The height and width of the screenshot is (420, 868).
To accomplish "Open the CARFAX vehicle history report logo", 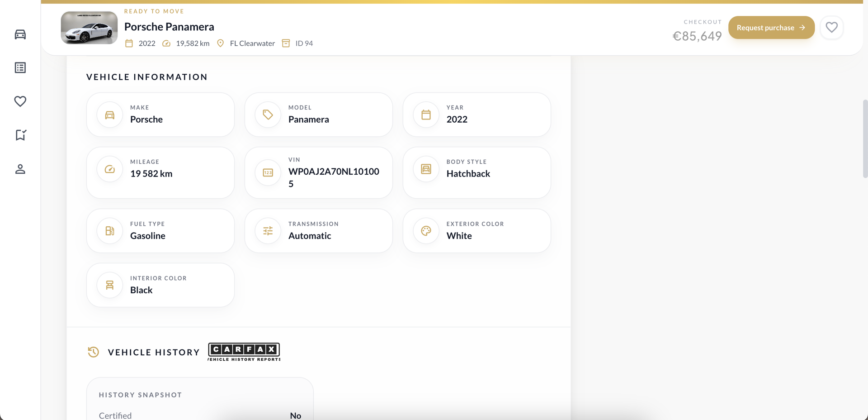I will pos(244,352).
